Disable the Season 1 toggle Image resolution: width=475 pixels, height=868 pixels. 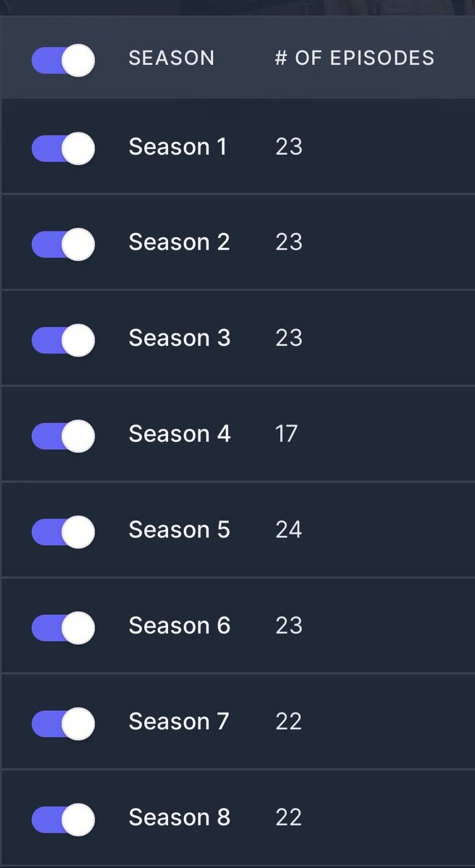63,148
